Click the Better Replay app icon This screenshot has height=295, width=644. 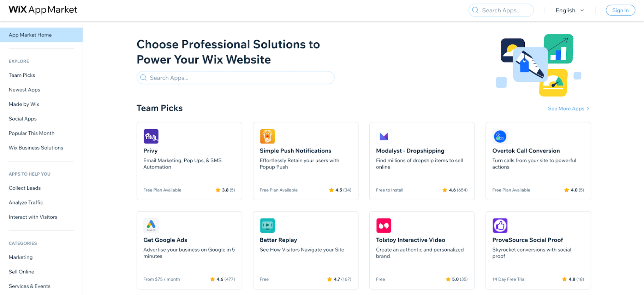pyautogui.click(x=267, y=225)
